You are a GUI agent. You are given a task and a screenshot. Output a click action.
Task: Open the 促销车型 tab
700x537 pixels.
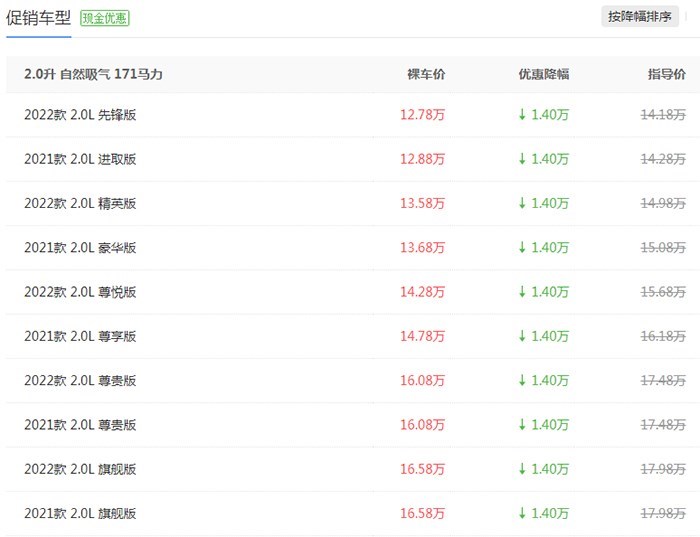pyautogui.click(x=38, y=18)
